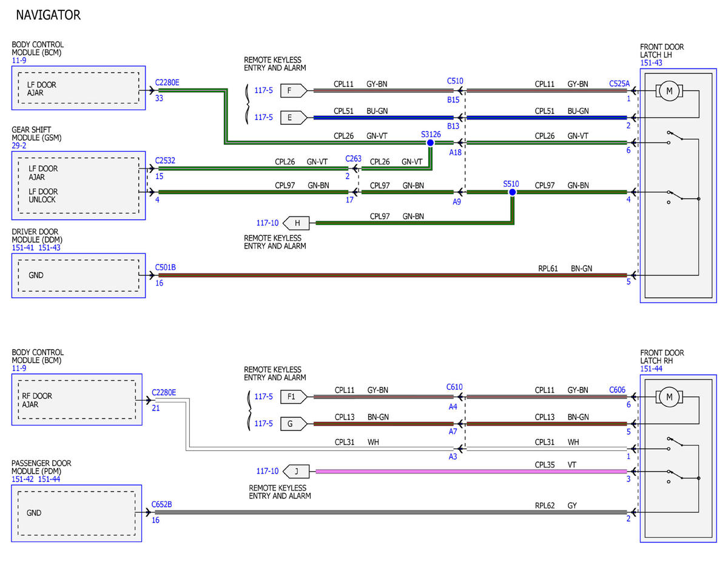The height and width of the screenshot is (562, 728).
Task: Open page link 117-5 beside tag F1
Action: click(x=263, y=397)
